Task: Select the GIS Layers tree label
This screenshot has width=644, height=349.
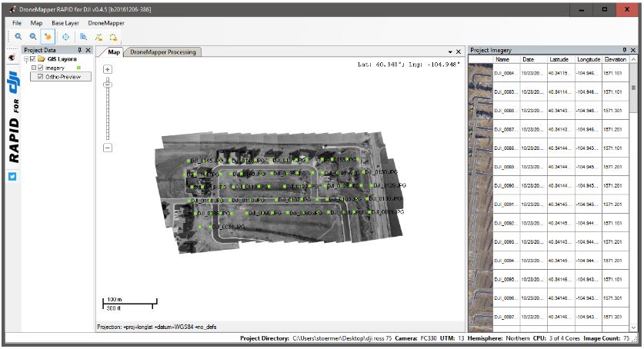Action: tap(62, 59)
